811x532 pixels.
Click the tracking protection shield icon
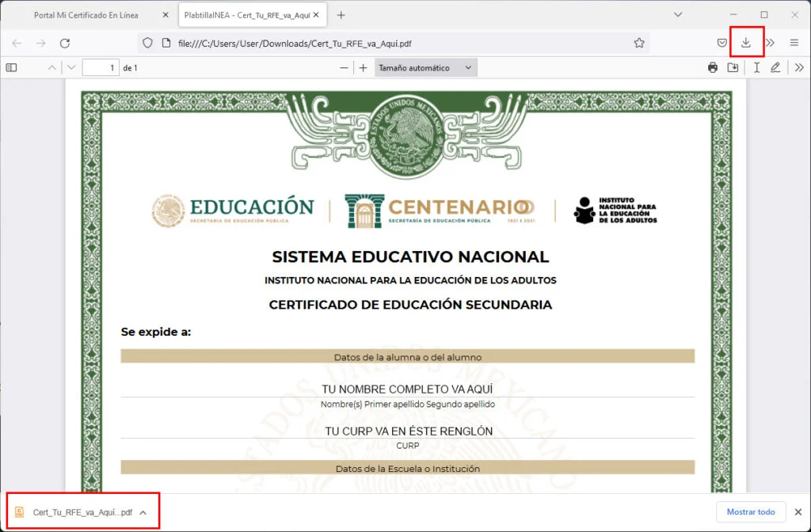point(147,43)
